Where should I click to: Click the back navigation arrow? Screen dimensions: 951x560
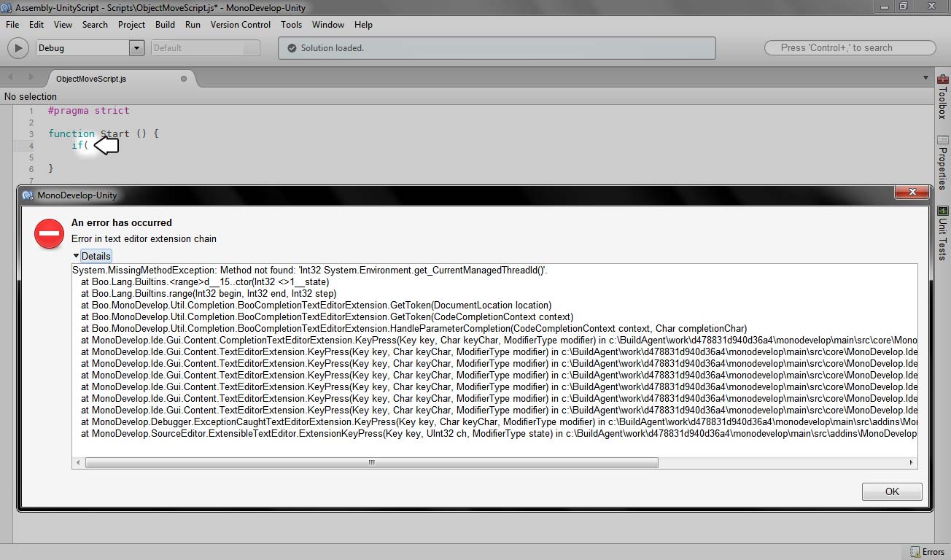click(9, 77)
